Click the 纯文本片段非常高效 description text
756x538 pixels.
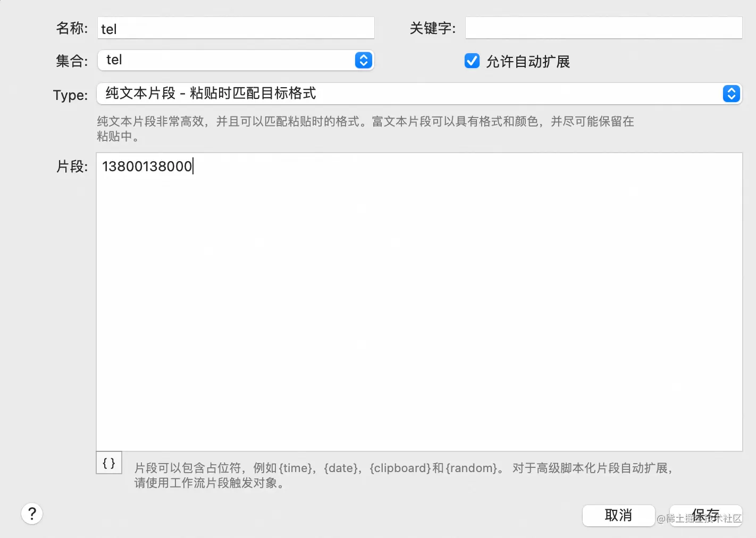coord(365,129)
